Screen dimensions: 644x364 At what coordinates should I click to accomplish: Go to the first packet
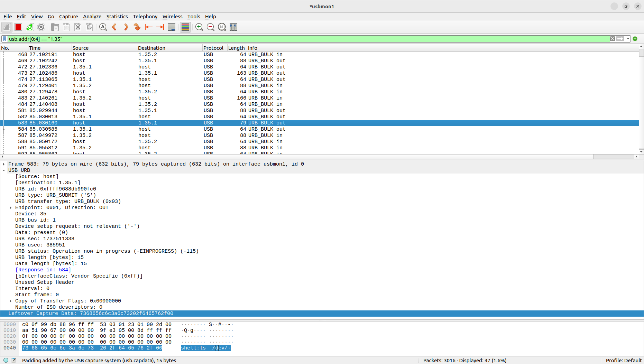149,27
